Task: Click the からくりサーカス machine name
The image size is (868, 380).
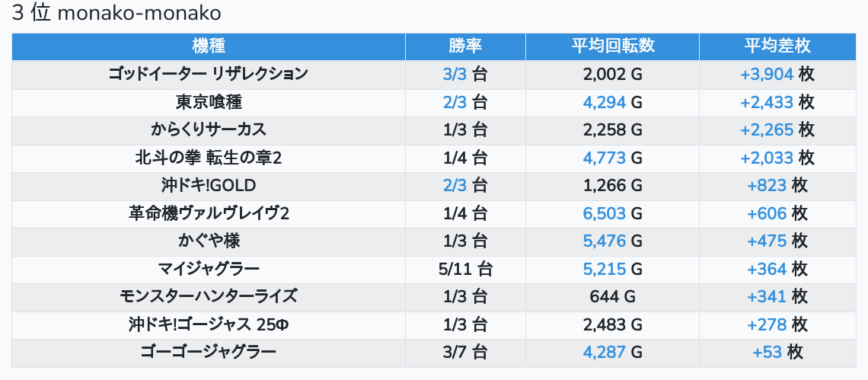Action: point(208,129)
